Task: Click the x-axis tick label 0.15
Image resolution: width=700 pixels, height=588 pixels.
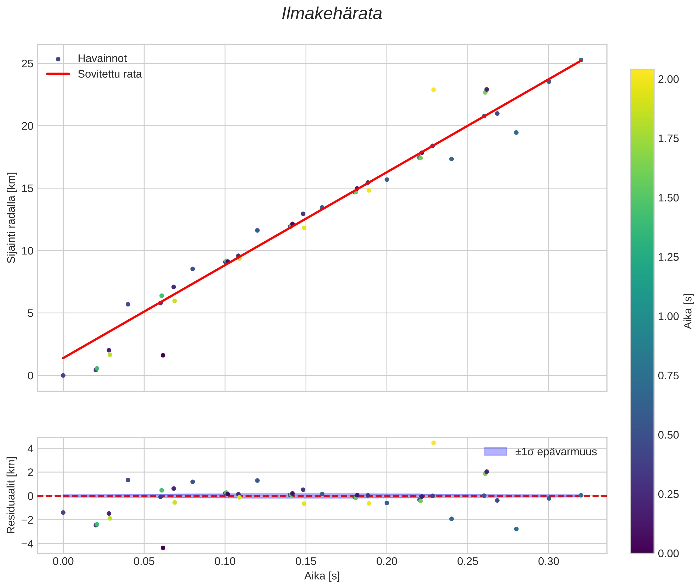Action: click(x=306, y=562)
